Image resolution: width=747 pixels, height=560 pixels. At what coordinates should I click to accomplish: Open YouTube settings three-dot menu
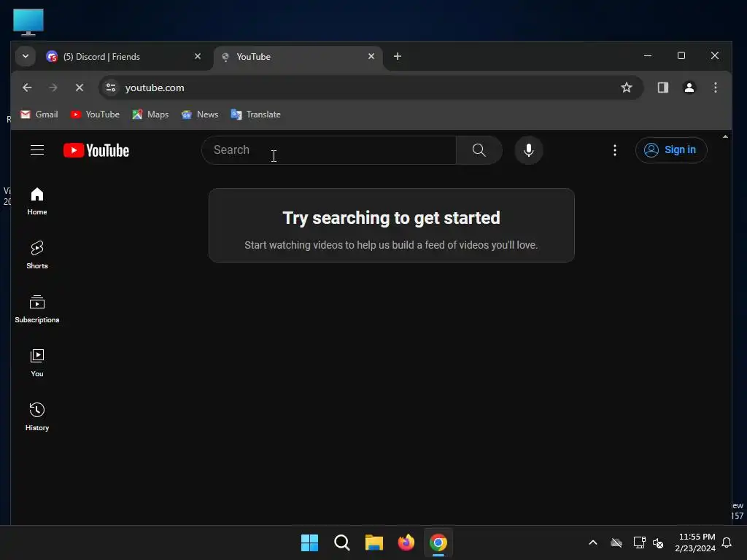coord(614,150)
